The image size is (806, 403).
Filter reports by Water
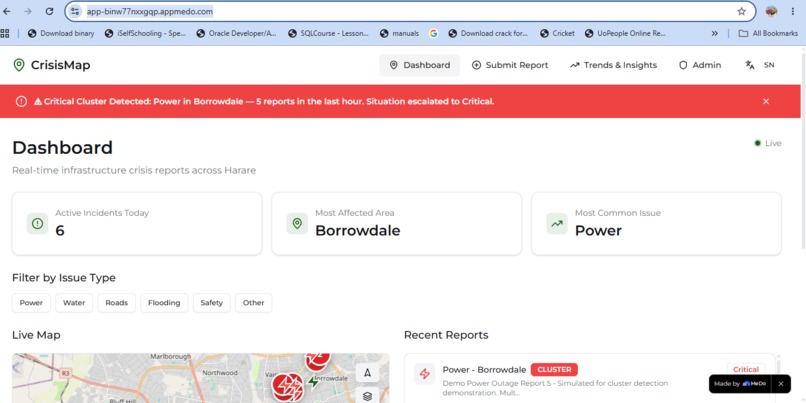click(74, 303)
